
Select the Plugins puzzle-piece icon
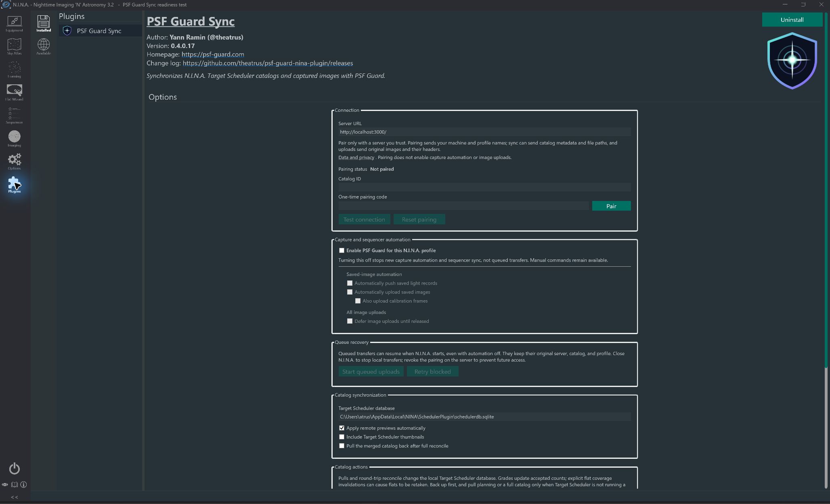[x=14, y=184]
